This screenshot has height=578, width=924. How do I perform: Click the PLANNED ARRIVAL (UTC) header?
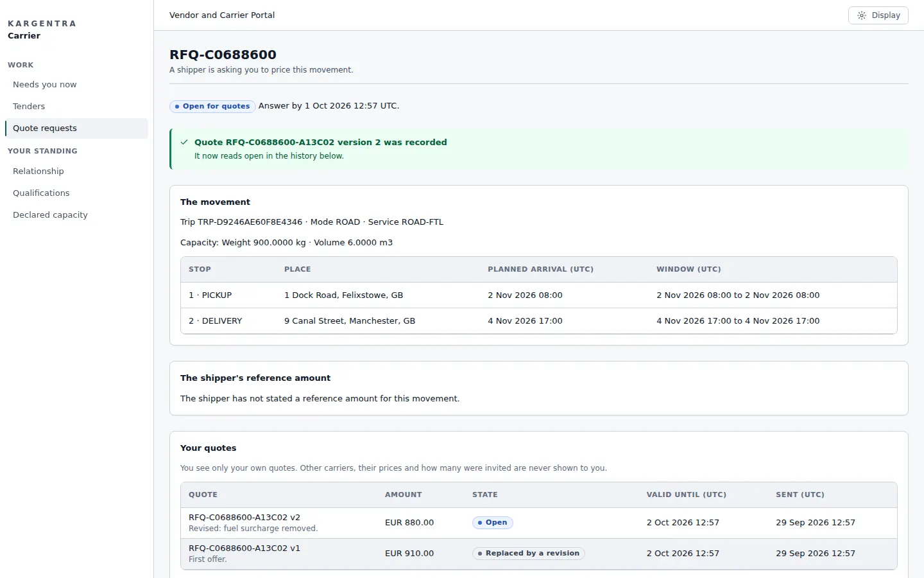click(540, 269)
